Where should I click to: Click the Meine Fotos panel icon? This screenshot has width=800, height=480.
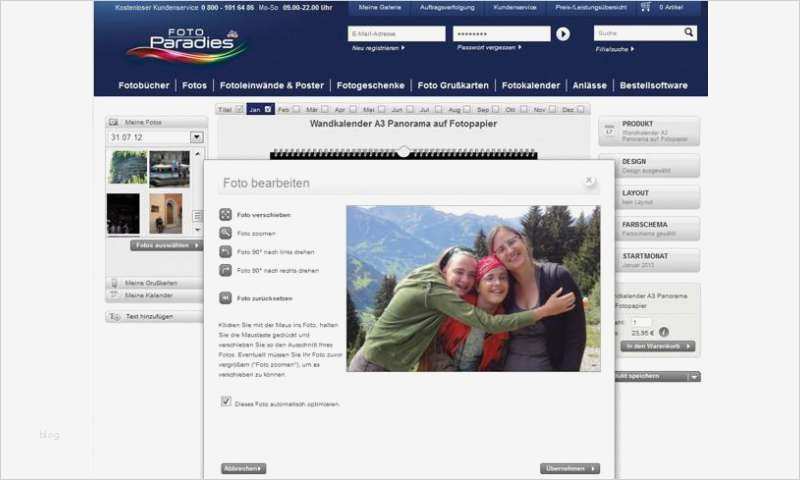[114, 122]
